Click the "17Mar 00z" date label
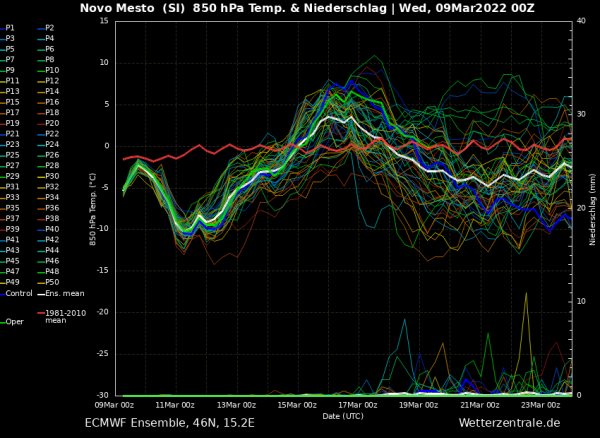 (x=358, y=405)
